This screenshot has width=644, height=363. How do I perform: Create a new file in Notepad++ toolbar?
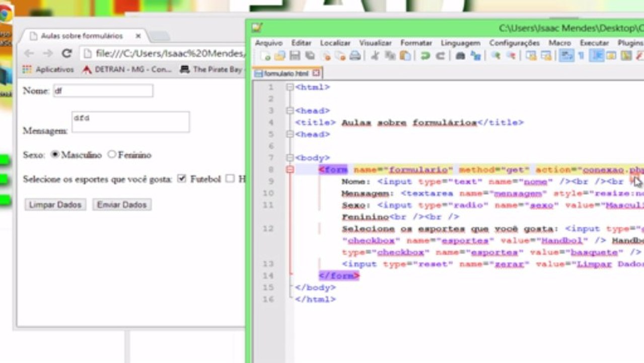pyautogui.click(x=265, y=55)
